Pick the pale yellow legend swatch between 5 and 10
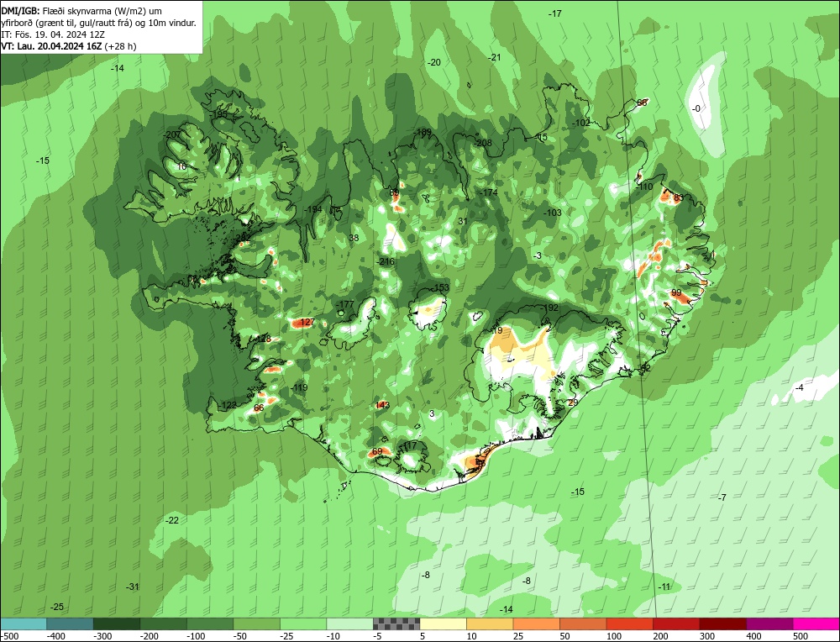The height and width of the screenshot is (642, 840). [x=443, y=624]
